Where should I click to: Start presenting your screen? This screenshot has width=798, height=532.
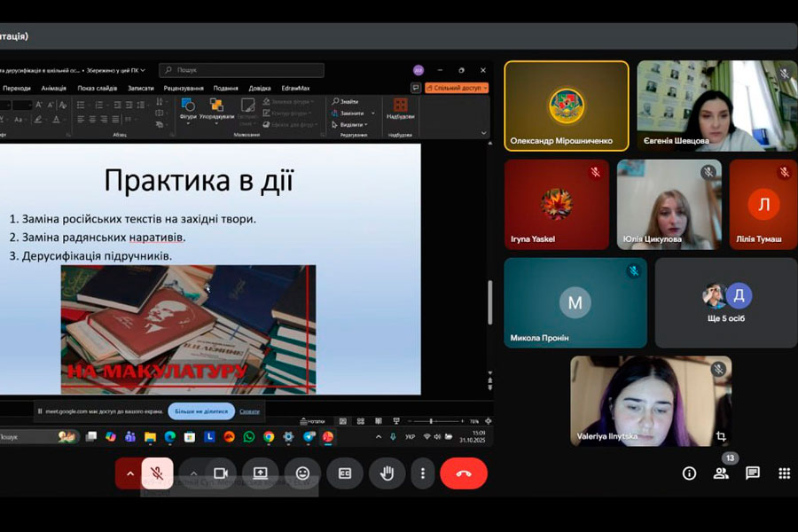point(261,473)
